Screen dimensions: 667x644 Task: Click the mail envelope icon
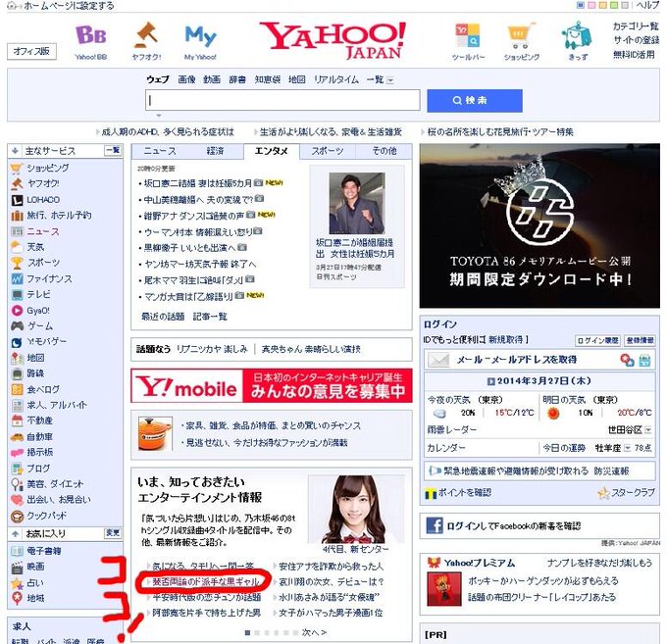438,360
